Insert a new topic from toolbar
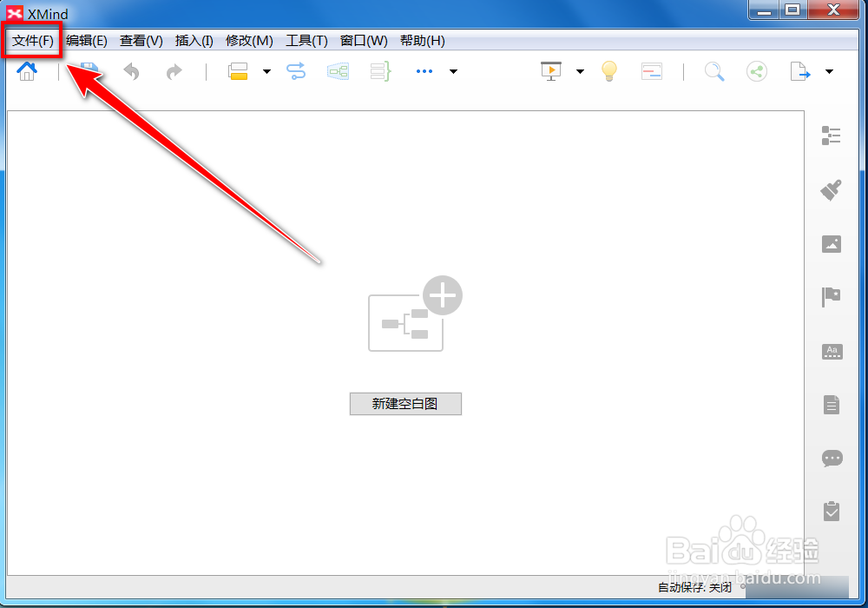The height and width of the screenshot is (608, 868). [x=238, y=71]
